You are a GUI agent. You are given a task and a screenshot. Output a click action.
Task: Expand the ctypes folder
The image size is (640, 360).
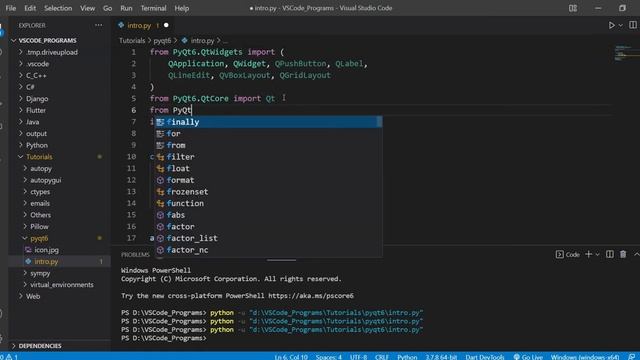click(x=40, y=192)
